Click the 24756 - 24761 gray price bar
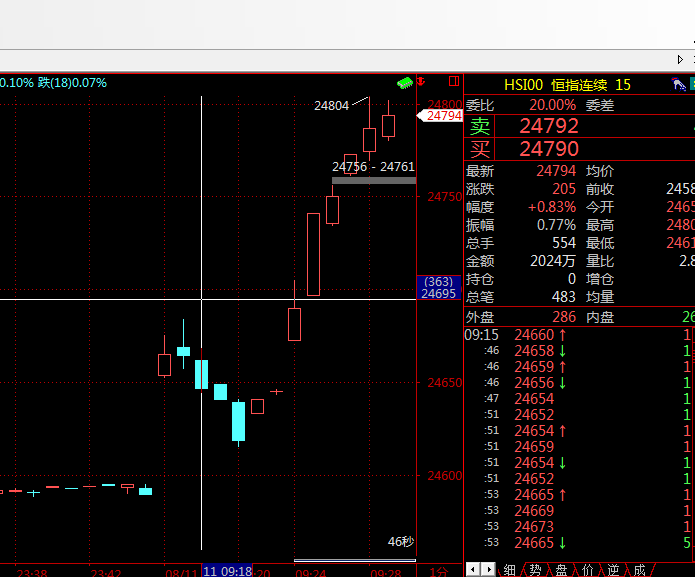This screenshot has height=577, width=695. pos(373,179)
